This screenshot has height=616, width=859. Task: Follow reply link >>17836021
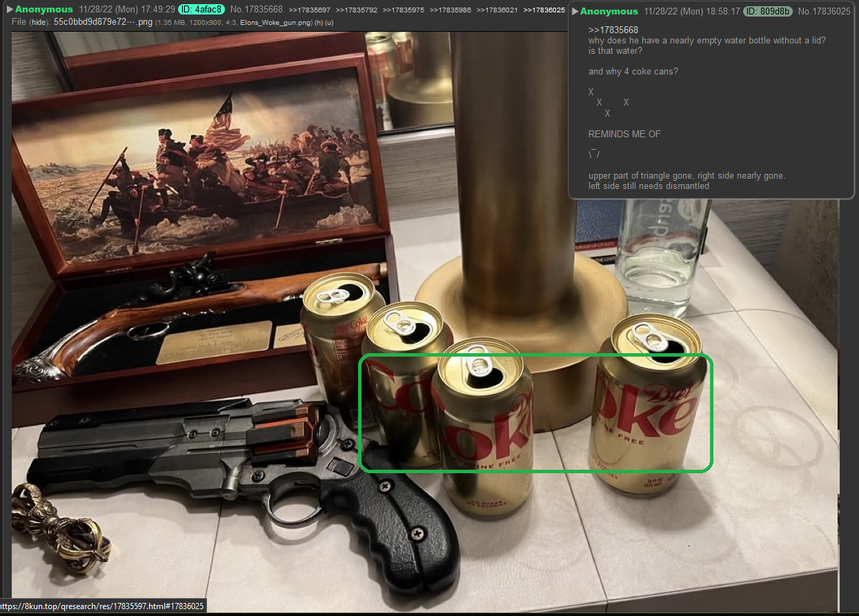pos(497,10)
